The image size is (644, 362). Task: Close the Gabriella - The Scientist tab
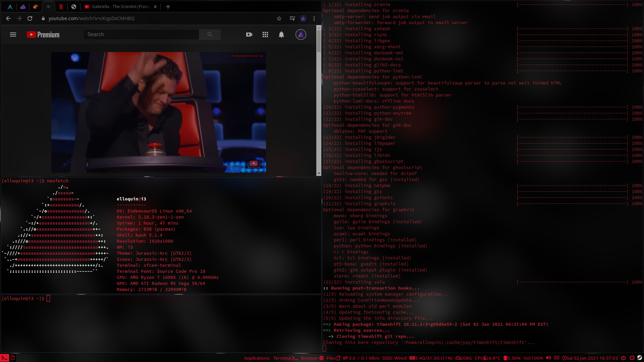[155, 6]
